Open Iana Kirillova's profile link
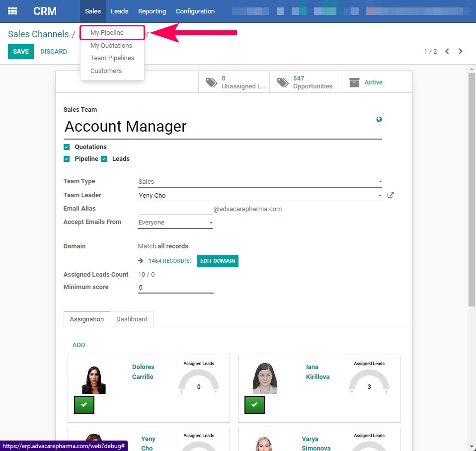Screen dimensions: 476x451 [x=317, y=372]
